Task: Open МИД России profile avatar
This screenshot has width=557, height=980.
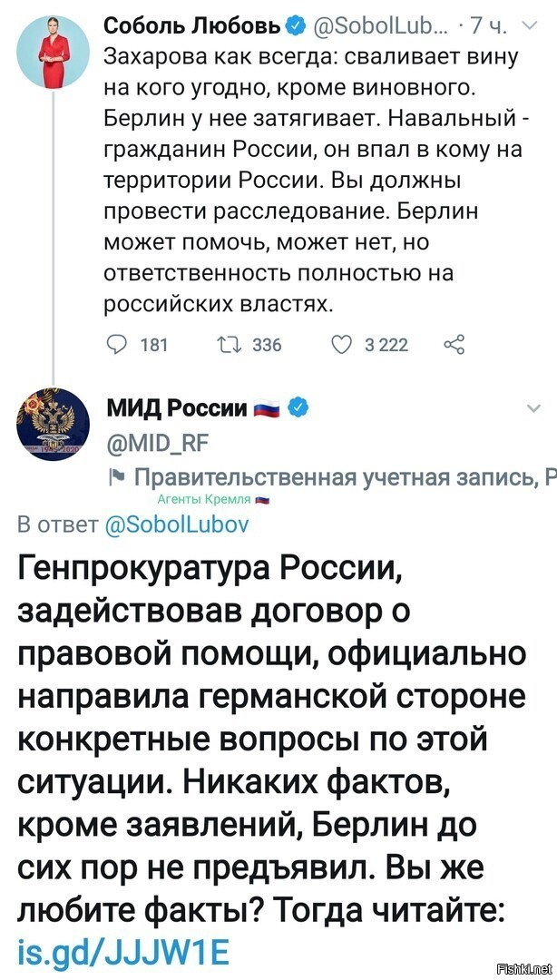Action: pos(53,425)
